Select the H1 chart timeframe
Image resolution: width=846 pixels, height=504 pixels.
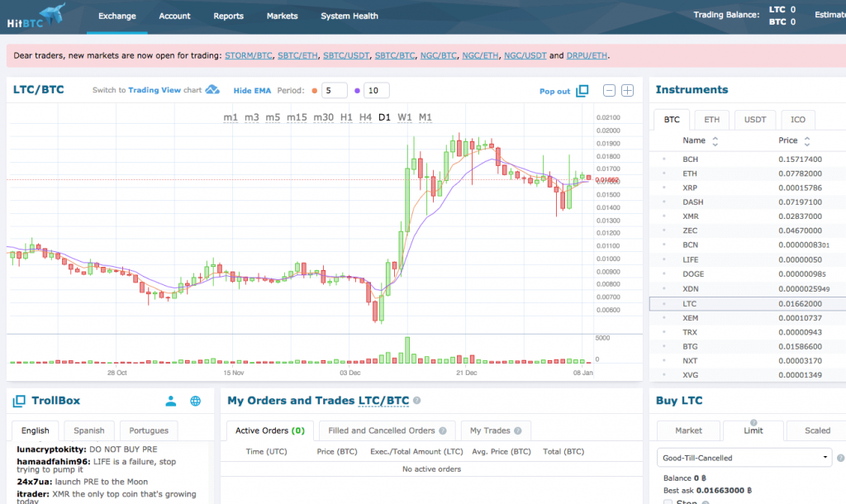click(x=346, y=117)
